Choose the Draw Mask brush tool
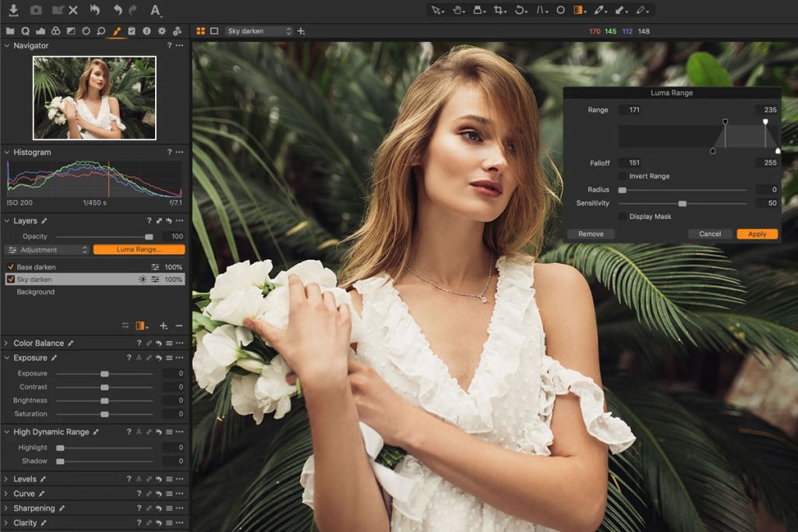Image resolution: width=798 pixels, height=532 pixels. point(598,10)
